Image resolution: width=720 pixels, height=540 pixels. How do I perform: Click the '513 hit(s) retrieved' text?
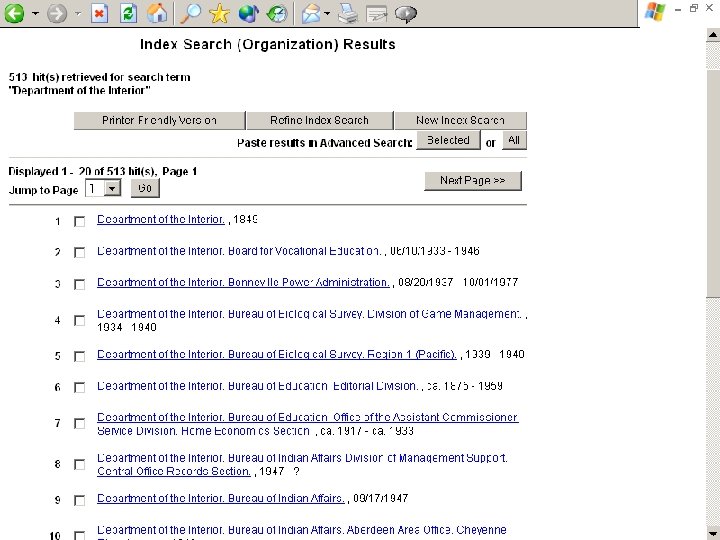point(100,77)
